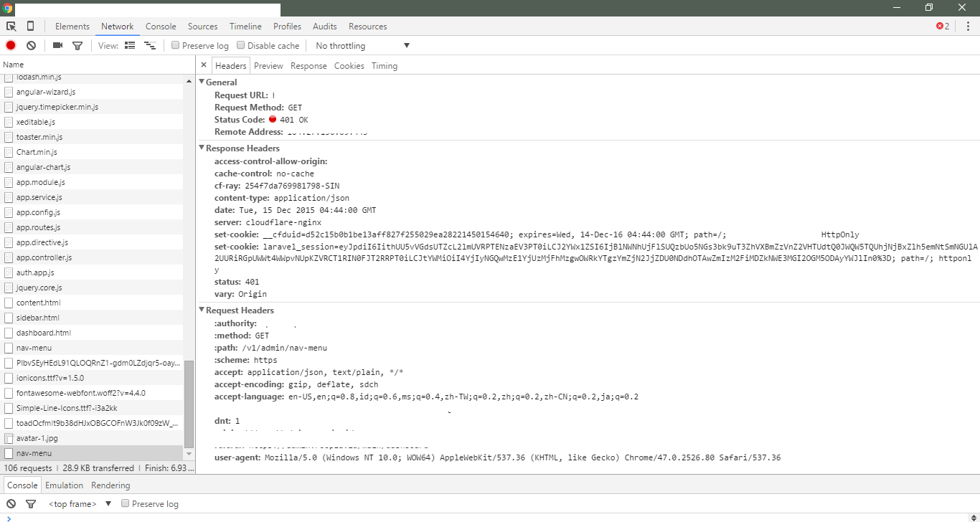This screenshot has width=980, height=522.
Task: Open the Cookies tab for this request
Action: pyautogui.click(x=349, y=65)
